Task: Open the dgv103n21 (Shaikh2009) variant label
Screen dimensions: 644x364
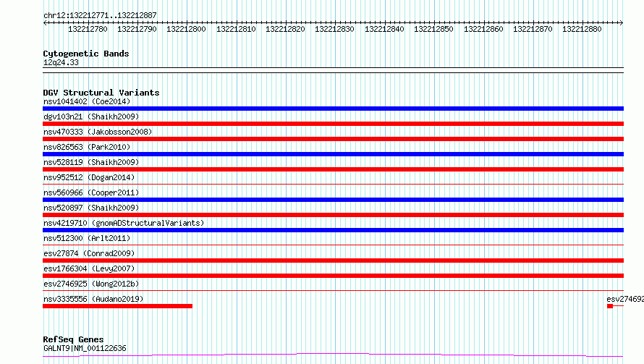Action: click(x=91, y=117)
